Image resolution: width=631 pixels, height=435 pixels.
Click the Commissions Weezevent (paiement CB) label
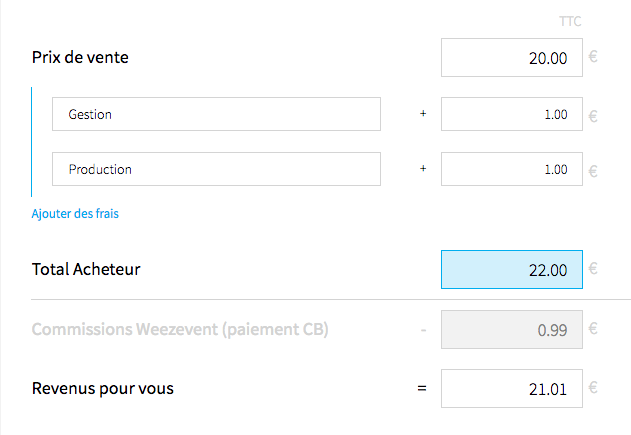pyautogui.click(x=180, y=329)
